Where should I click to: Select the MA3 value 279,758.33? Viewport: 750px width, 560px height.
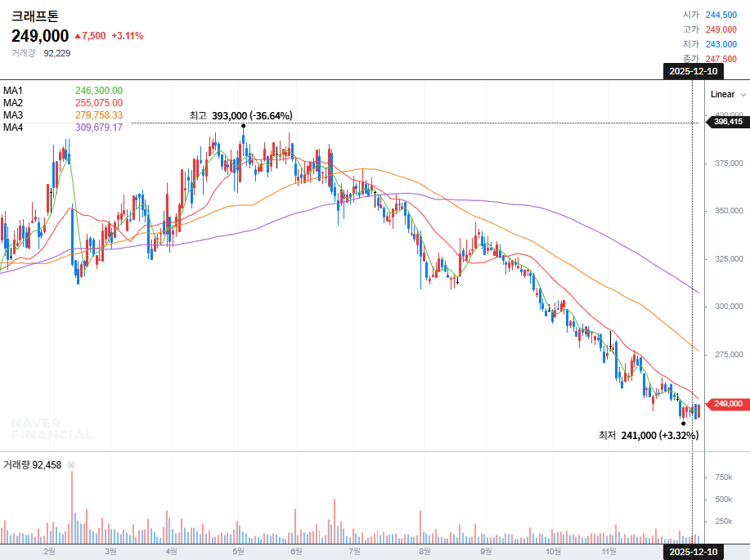click(x=99, y=114)
